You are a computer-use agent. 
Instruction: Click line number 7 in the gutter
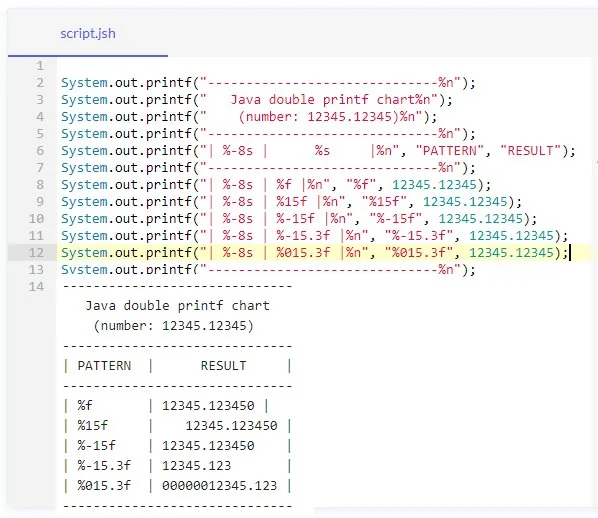[x=40, y=168]
